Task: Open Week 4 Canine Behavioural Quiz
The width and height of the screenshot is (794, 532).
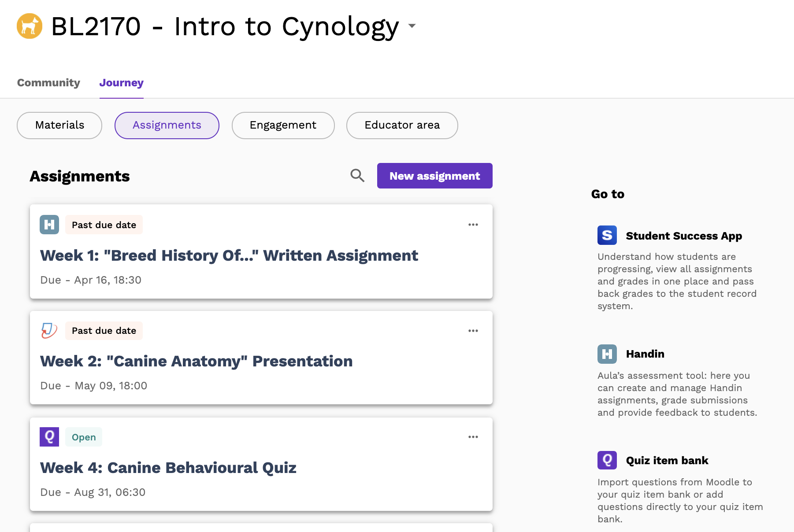Action: click(168, 468)
